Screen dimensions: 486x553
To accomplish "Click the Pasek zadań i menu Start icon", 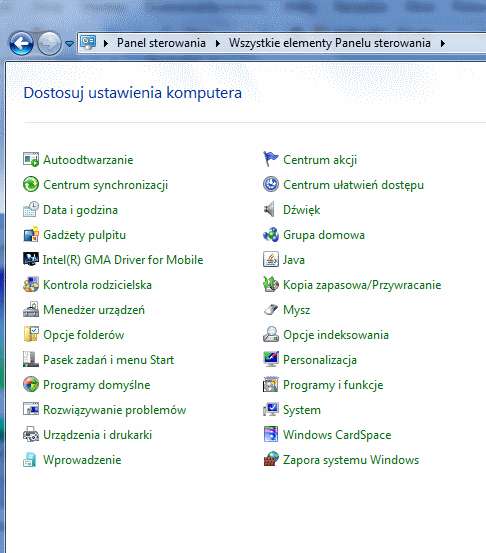I will pyautogui.click(x=31, y=360).
